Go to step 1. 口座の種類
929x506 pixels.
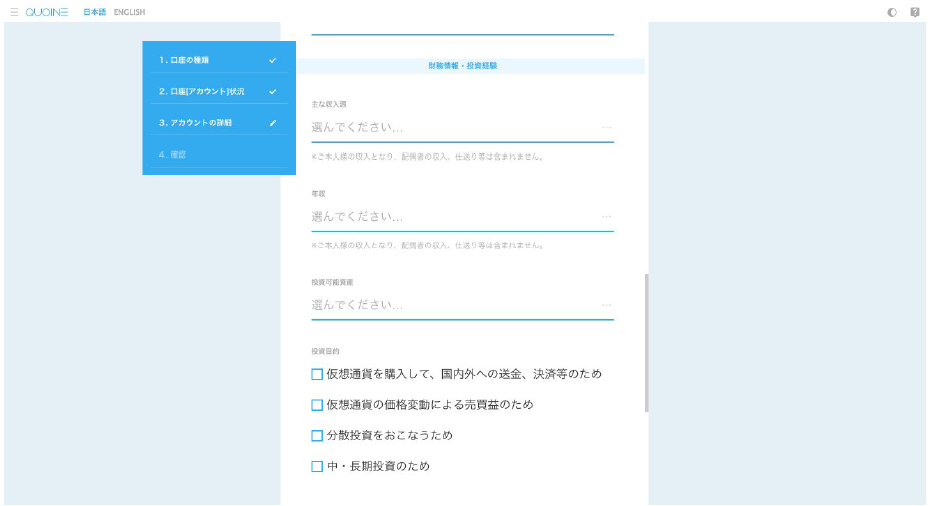pos(219,60)
